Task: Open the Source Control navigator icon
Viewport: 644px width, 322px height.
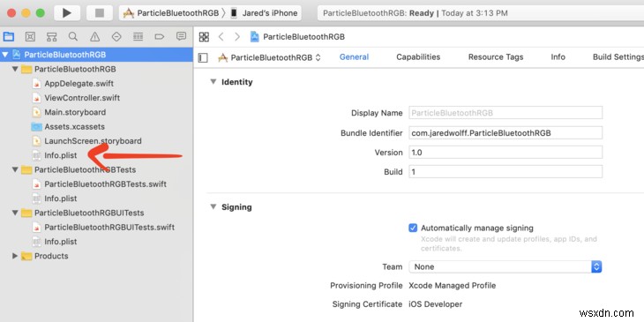Action: [x=30, y=37]
